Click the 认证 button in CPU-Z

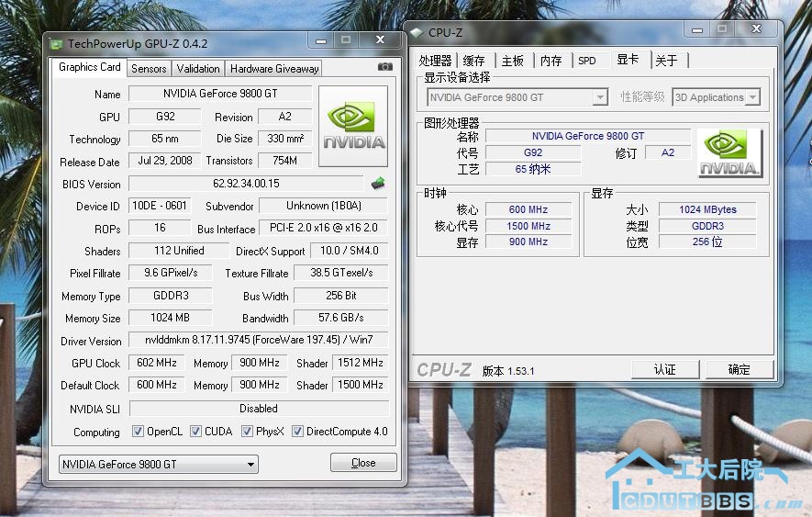click(665, 370)
